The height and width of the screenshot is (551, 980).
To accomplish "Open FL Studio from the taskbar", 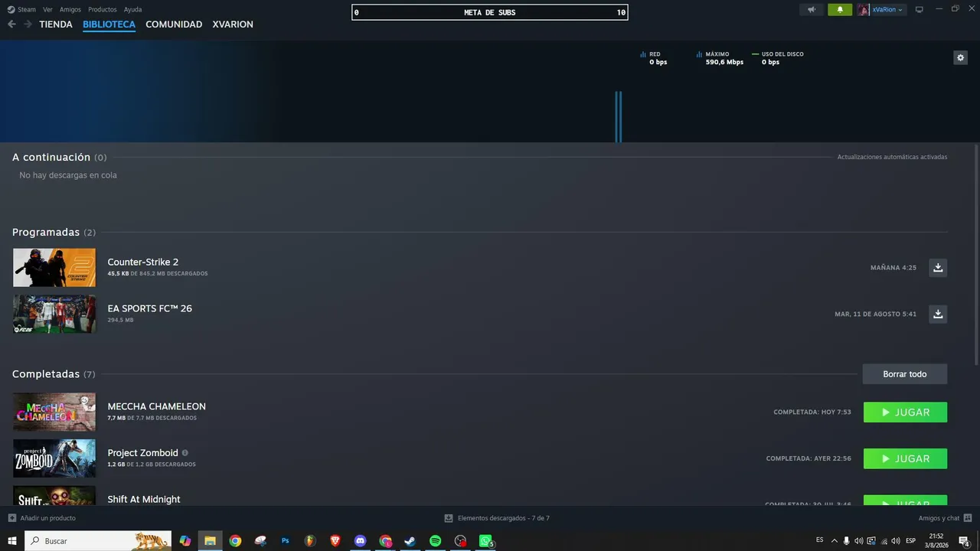I will [310, 541].
